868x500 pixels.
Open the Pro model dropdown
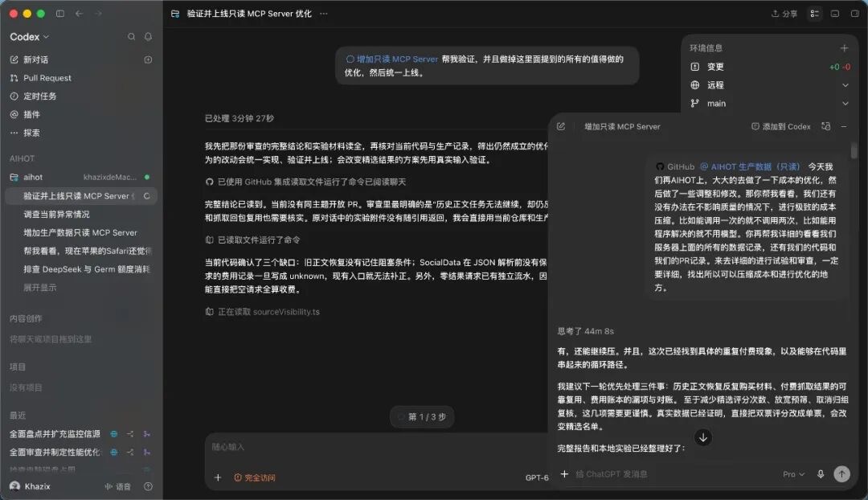(793, 474)
